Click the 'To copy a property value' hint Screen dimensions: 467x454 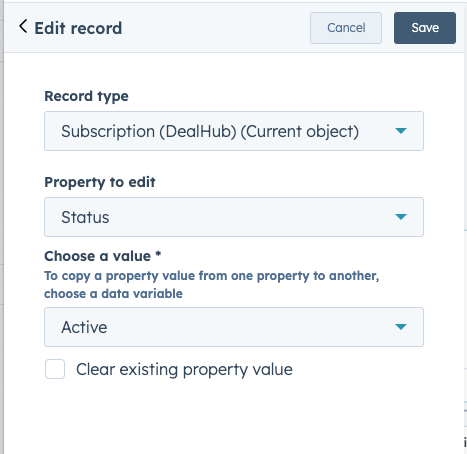[x=212, y=276]
